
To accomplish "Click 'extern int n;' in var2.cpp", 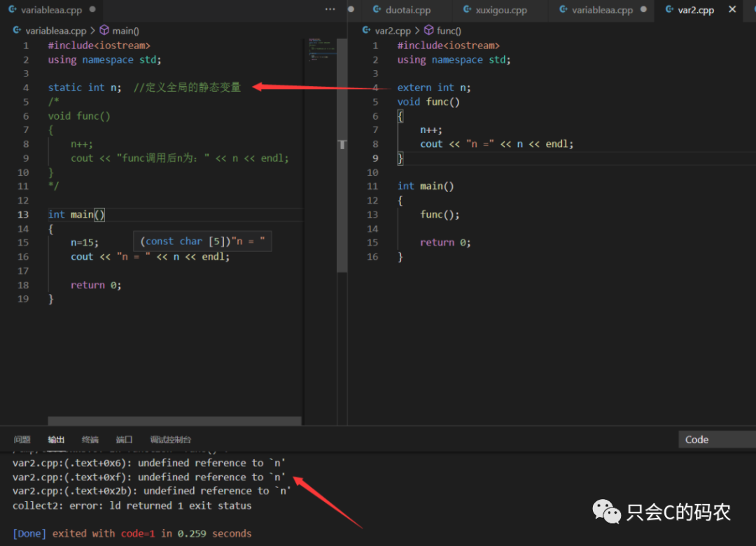I will click(x=433, y=87).
